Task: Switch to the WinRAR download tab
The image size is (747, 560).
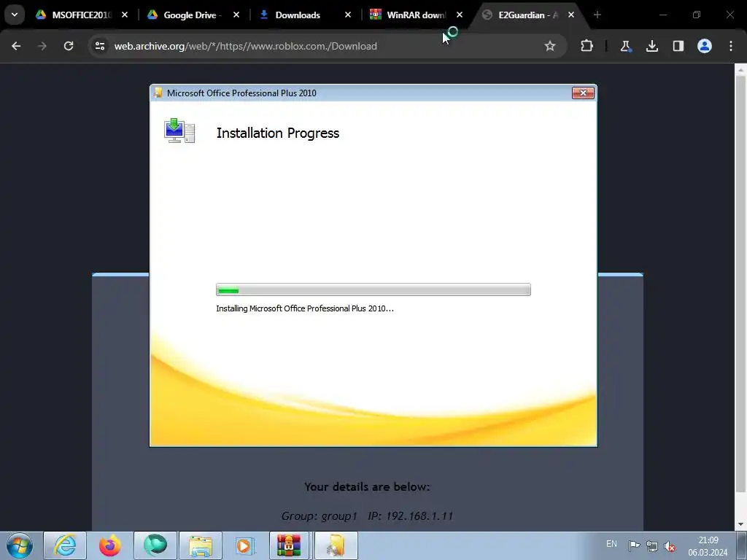Action: (415, 15)
